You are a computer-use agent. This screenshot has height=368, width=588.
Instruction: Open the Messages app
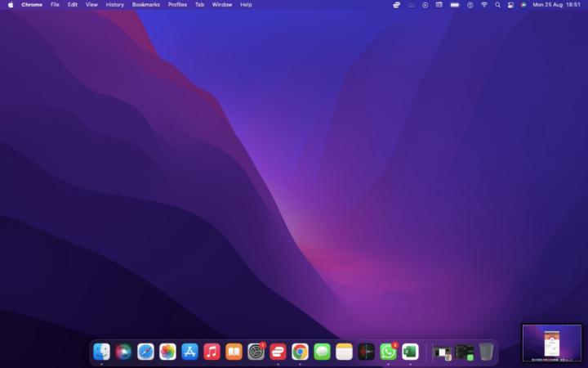322,352
